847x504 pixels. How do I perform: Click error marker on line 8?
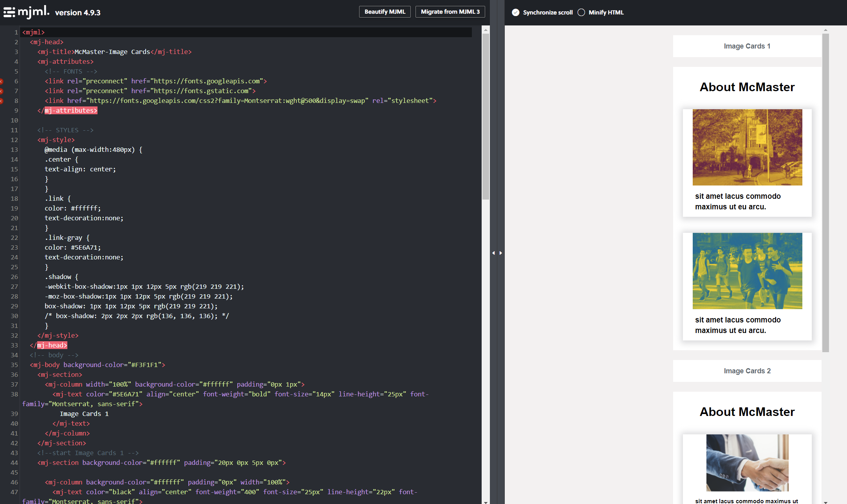2,101
